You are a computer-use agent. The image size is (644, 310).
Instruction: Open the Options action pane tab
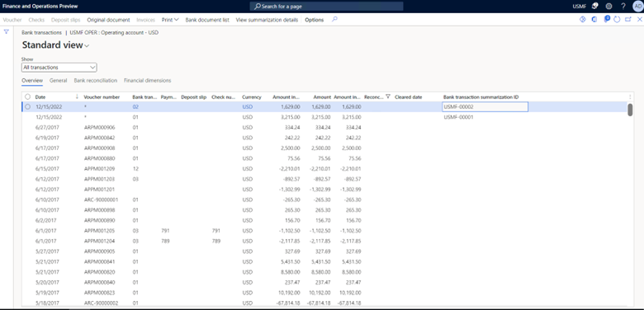click(315, 20)
